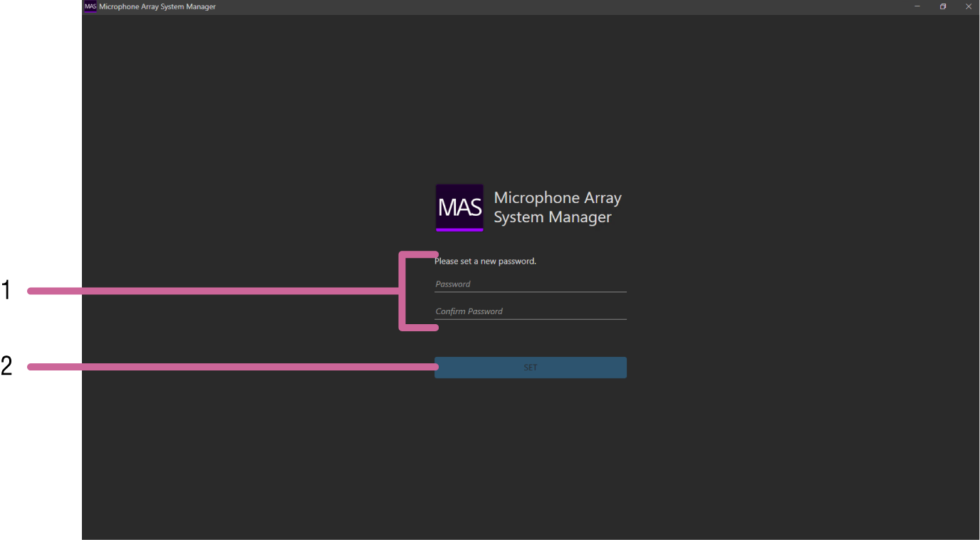Screen dimensions: 980x540
Task: Click the empty dark area above the MAS logo
Action: point(531,107)
